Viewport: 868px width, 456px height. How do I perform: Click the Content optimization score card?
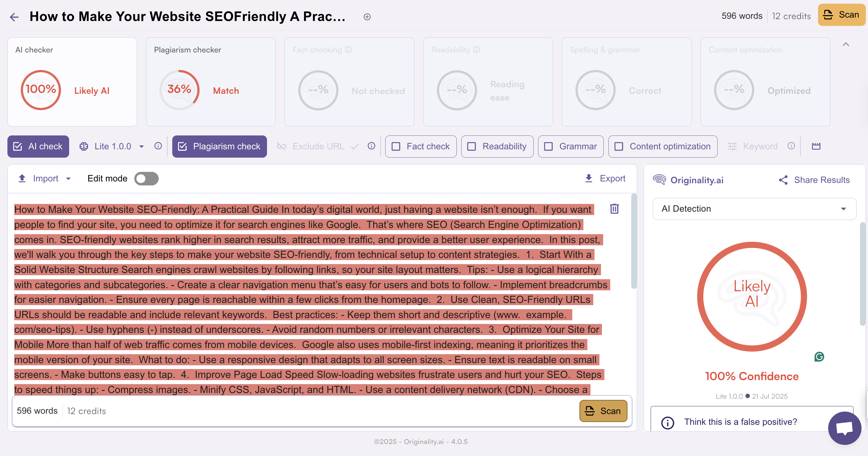click(765, 82)
